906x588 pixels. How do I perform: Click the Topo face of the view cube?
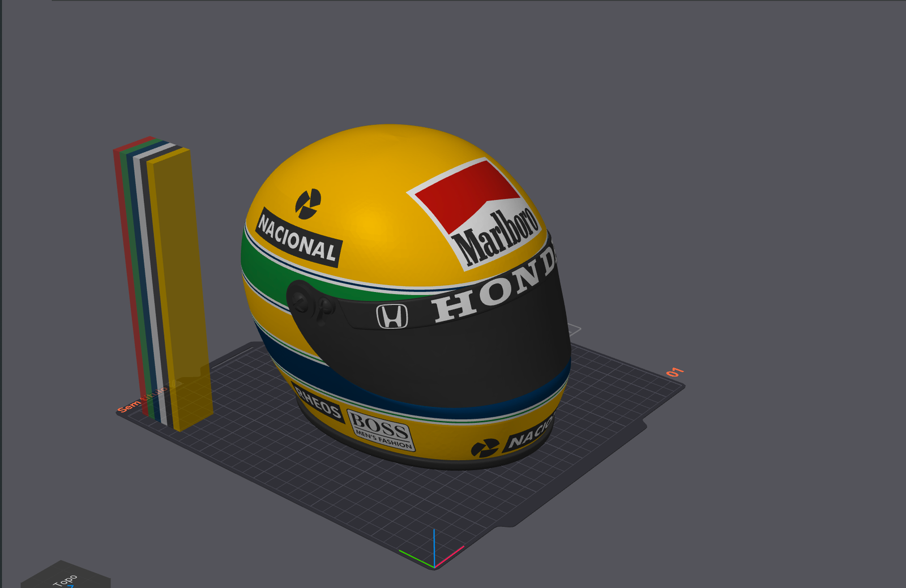point(65,577)
